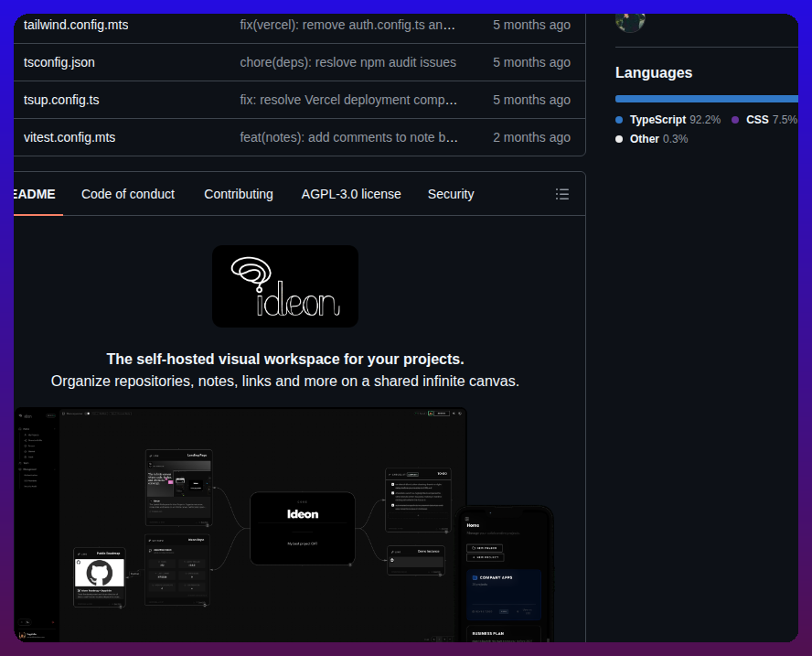Open the Ideon canvas screenshot image
The image size is (812, 656).
283,525
